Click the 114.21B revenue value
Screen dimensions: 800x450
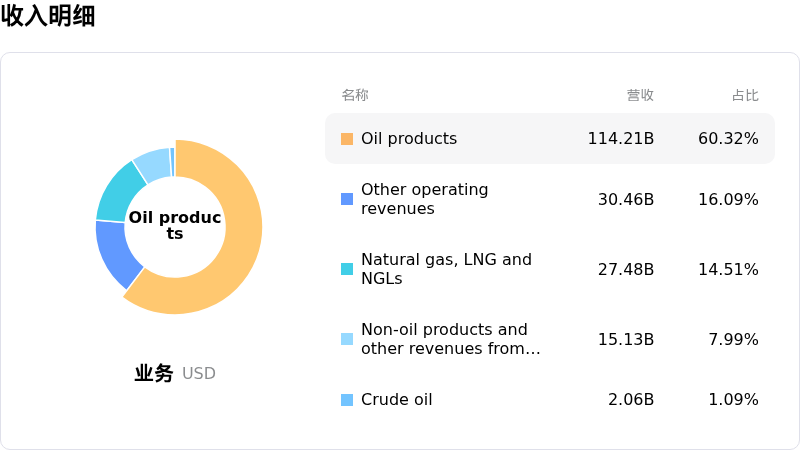pos(620,139)
